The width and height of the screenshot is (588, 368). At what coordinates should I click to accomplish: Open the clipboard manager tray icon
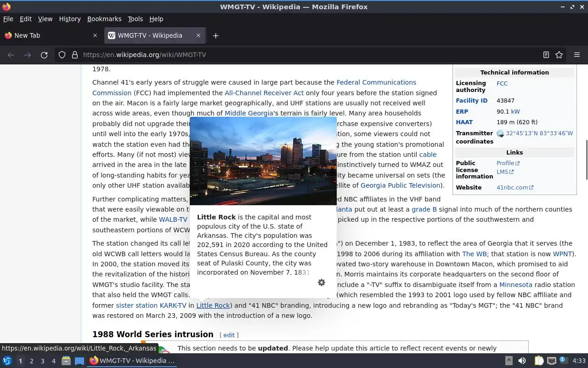539,361
